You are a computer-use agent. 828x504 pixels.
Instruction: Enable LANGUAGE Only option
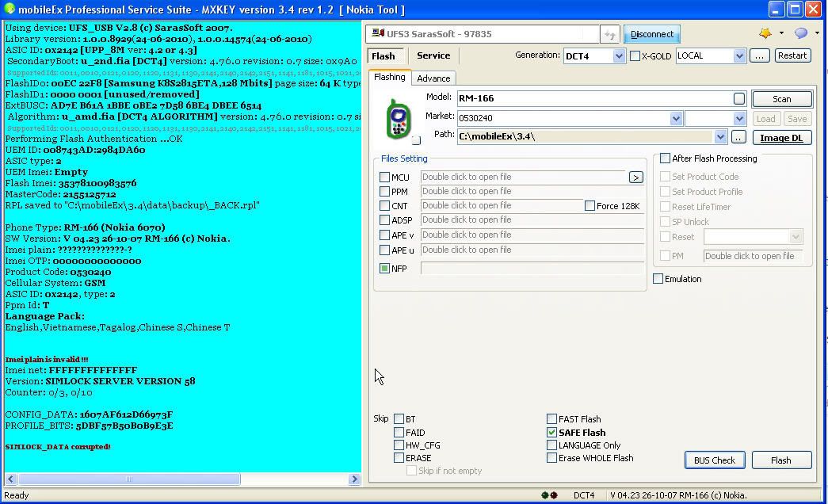coord(551,445)
